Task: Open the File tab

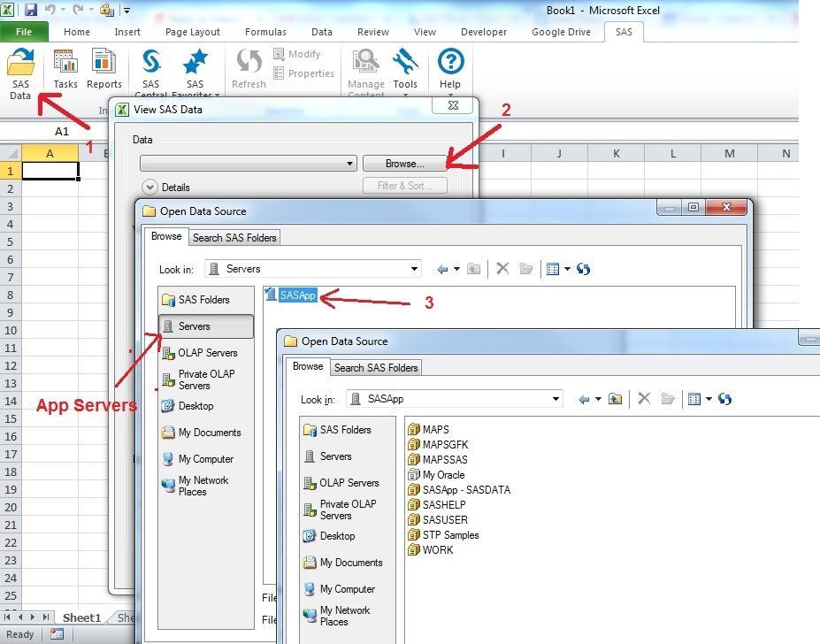Action: (24, 32)
